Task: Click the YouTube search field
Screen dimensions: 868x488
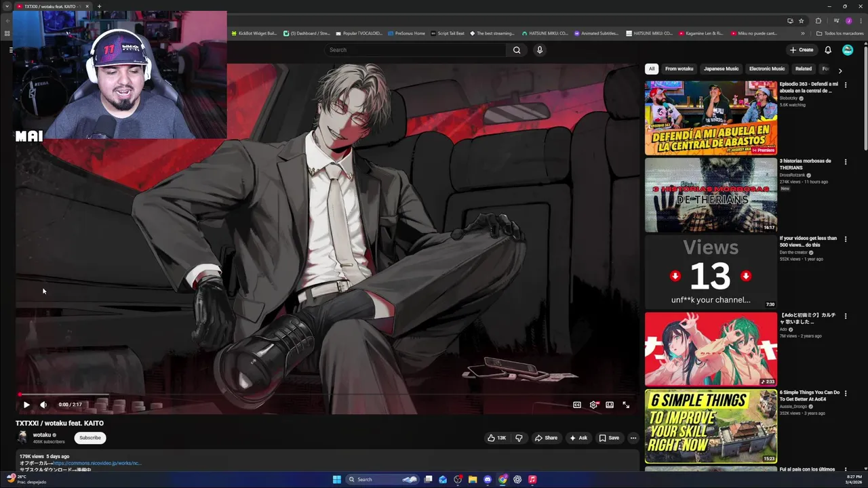Action: (415, 49)
